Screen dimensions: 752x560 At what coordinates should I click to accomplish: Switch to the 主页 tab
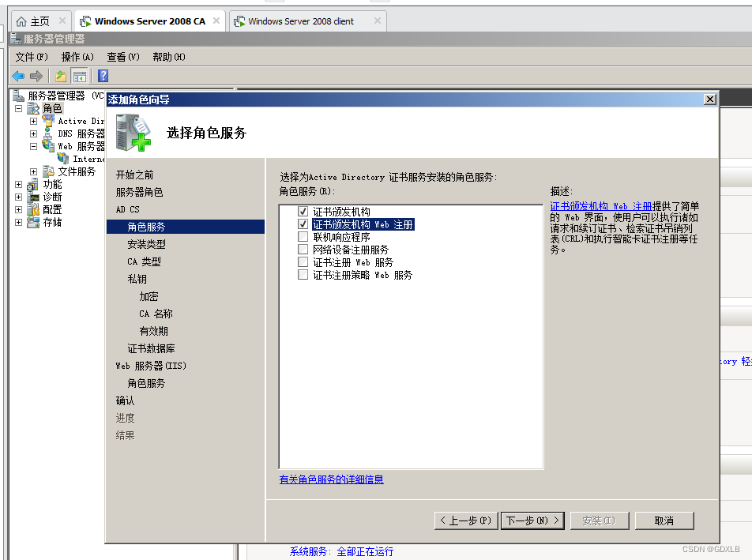[39, 21]
